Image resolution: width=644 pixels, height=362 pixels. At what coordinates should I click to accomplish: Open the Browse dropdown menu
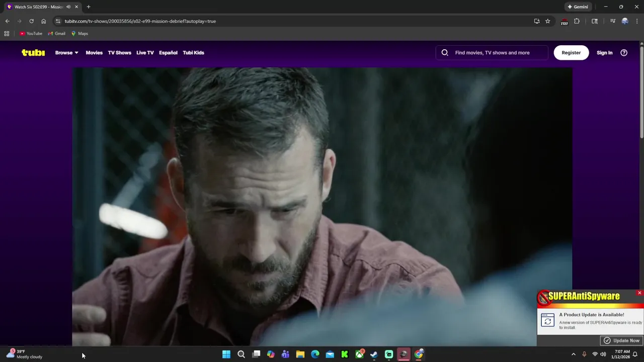pyautogui.click(x=66, y=52)
